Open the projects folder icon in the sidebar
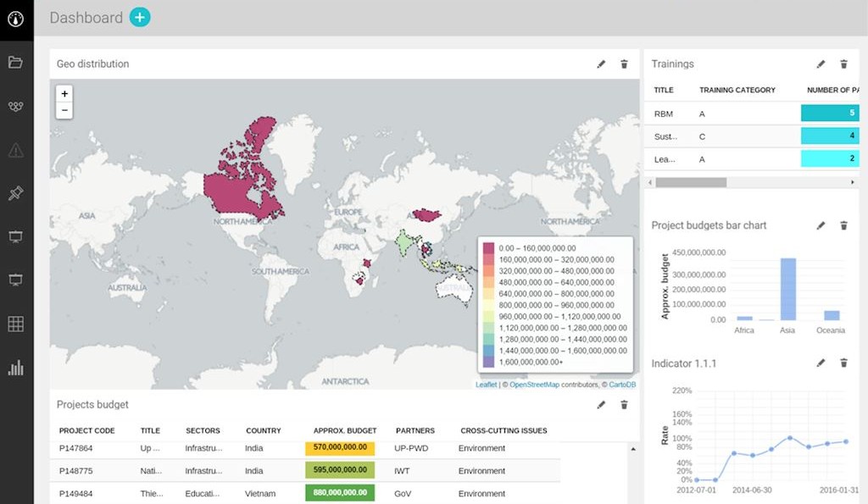 click(x=16, y=62)
